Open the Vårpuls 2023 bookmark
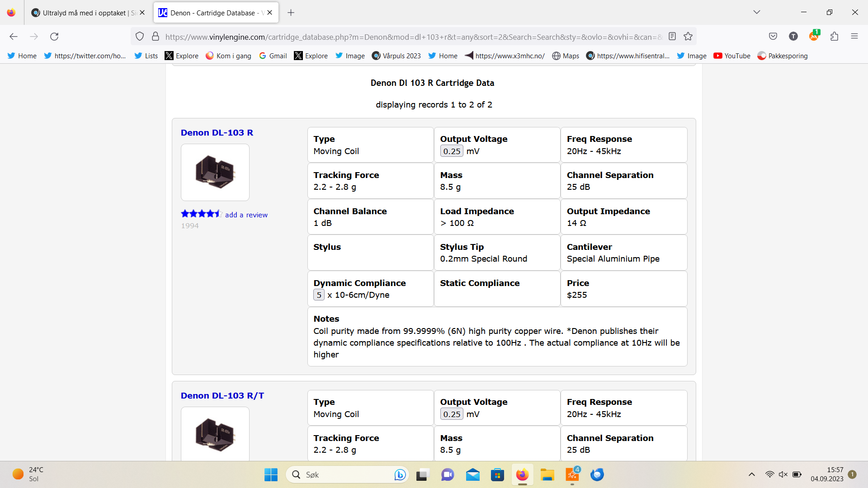 [x=396, y=56]
